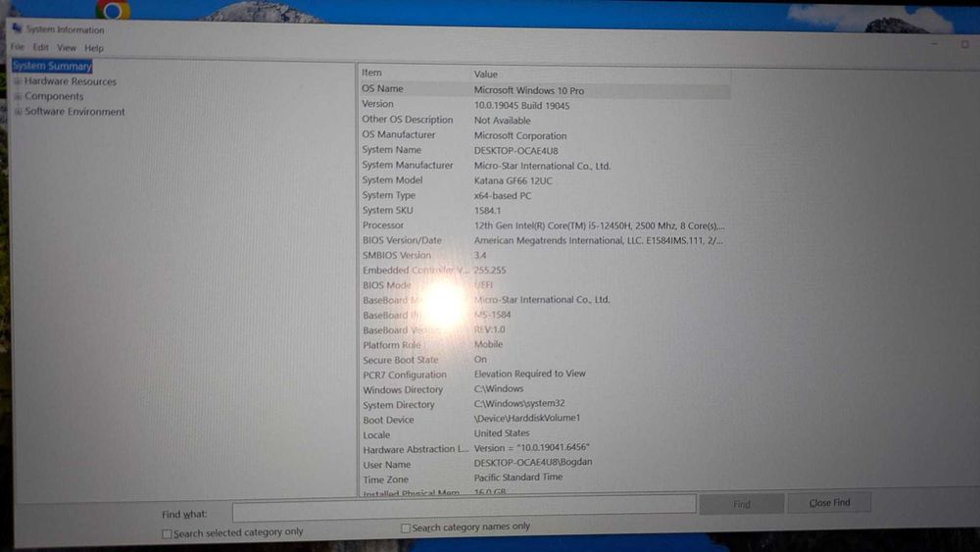Select the User Name row
This screenshot has height=552, width=980.
[544, 463]
